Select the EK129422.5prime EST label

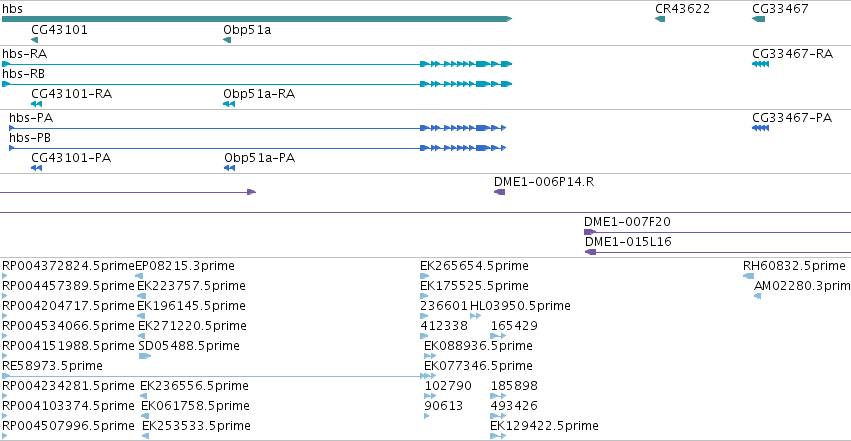click(544, 426)
